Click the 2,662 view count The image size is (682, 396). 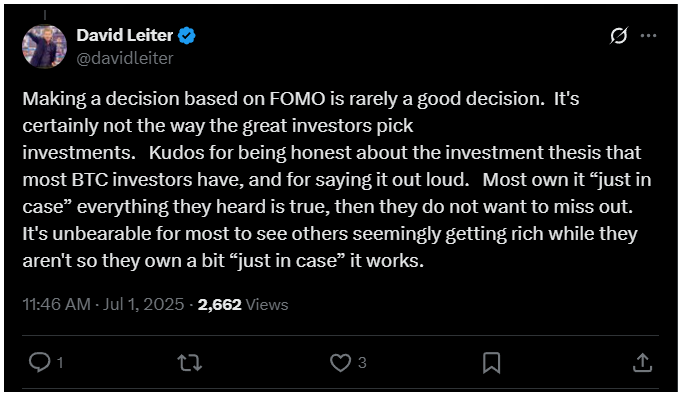click(x=219, y=304)
